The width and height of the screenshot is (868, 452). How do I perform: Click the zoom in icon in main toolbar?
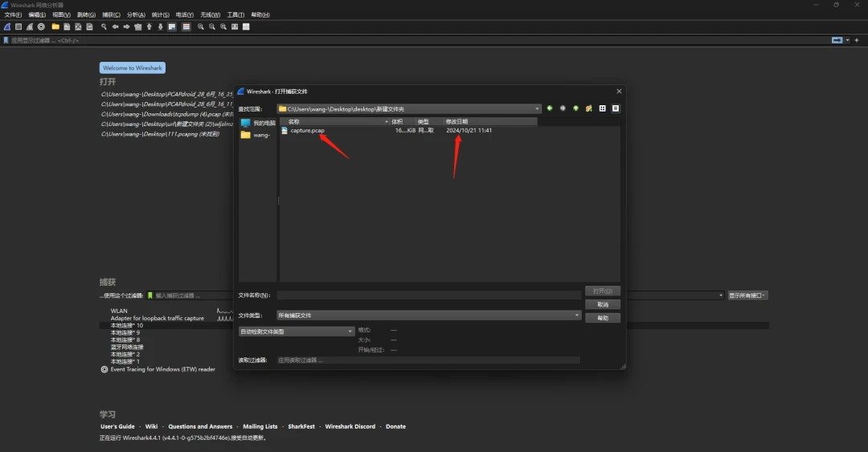tap(200, 26)
